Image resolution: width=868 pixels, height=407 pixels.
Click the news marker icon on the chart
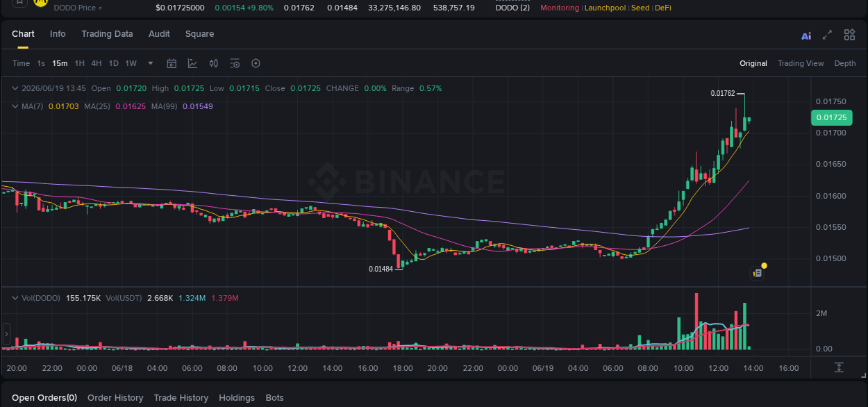[x=758, y=274]
